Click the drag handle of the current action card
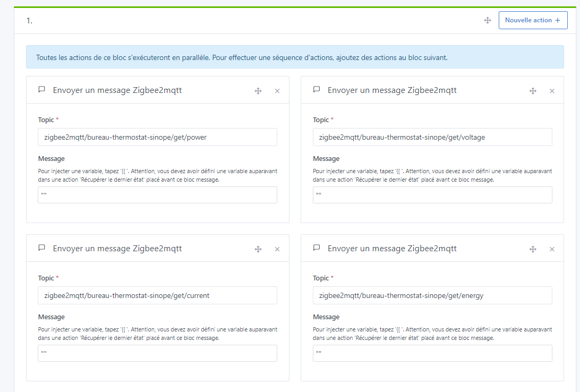Viewport: 580px width, 392px height. 258,249
